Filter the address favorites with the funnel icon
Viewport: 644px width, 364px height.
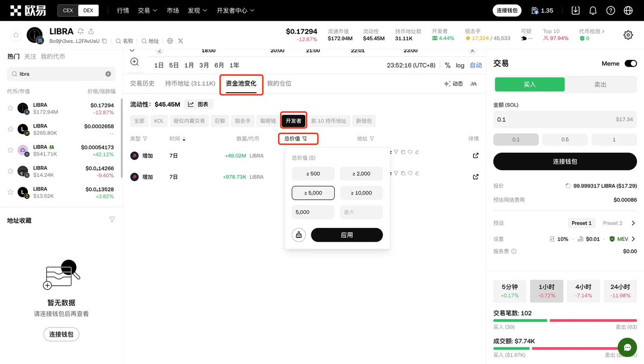click(x=112, y=220)
